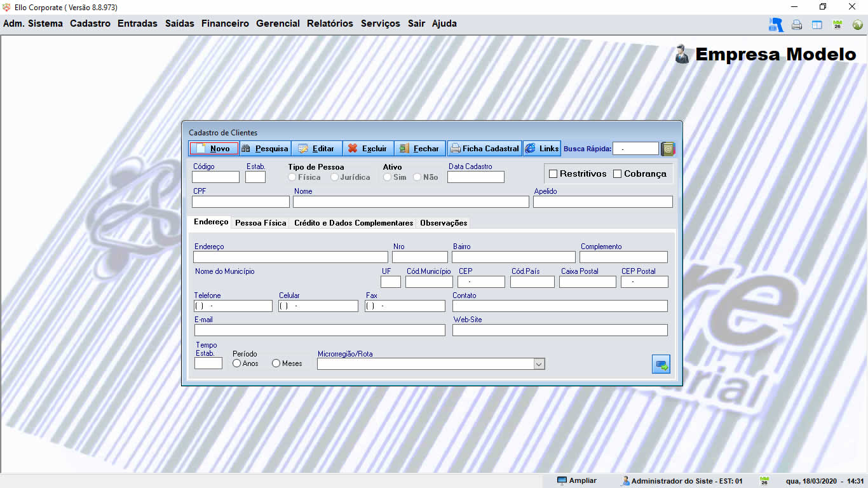The width and height of the screenshot is (868, 488).
Task: Open the Entradas menu
Action: click(137, 24)
